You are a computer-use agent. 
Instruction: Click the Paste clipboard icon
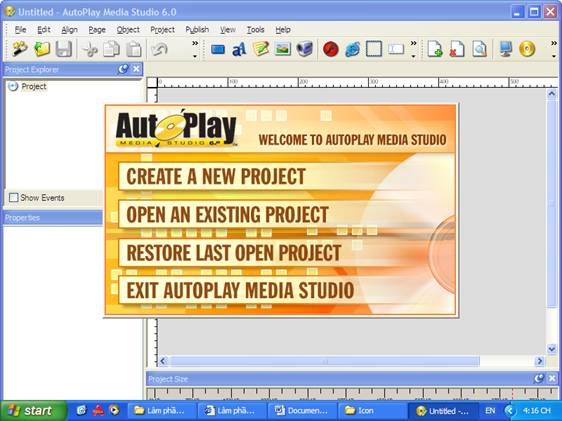pyautogui.click(x=134, y=49)
